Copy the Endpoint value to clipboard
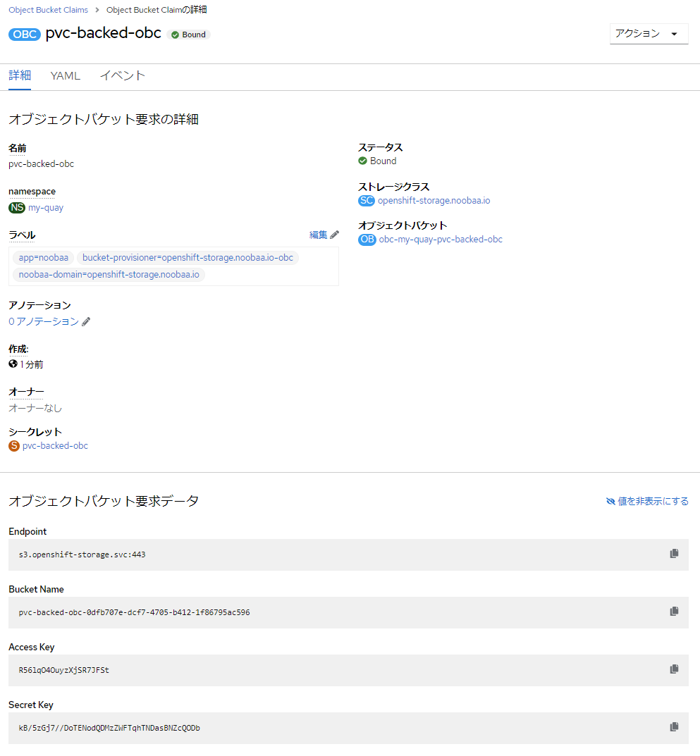This screenshot has width=700, height=756. [674, 554]
